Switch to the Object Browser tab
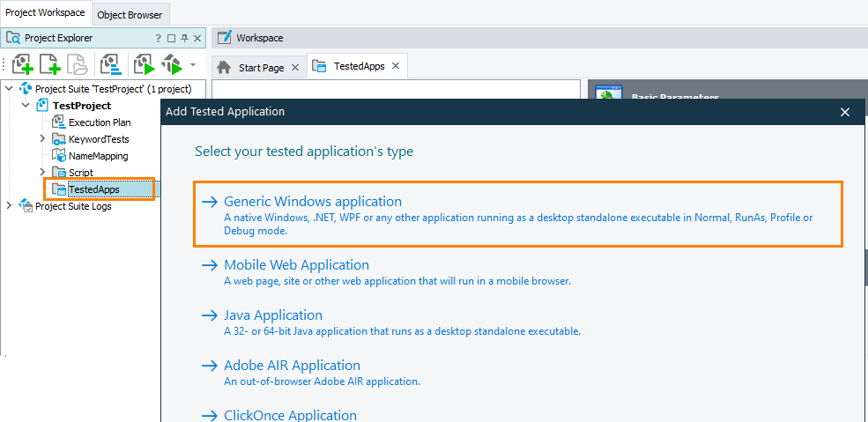868x422 pixels. 130,15
